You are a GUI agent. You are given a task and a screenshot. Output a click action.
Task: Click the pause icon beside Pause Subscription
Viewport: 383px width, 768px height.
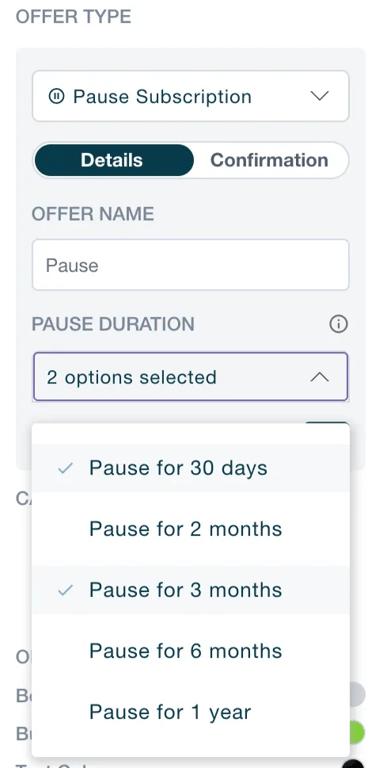[56, 96]
